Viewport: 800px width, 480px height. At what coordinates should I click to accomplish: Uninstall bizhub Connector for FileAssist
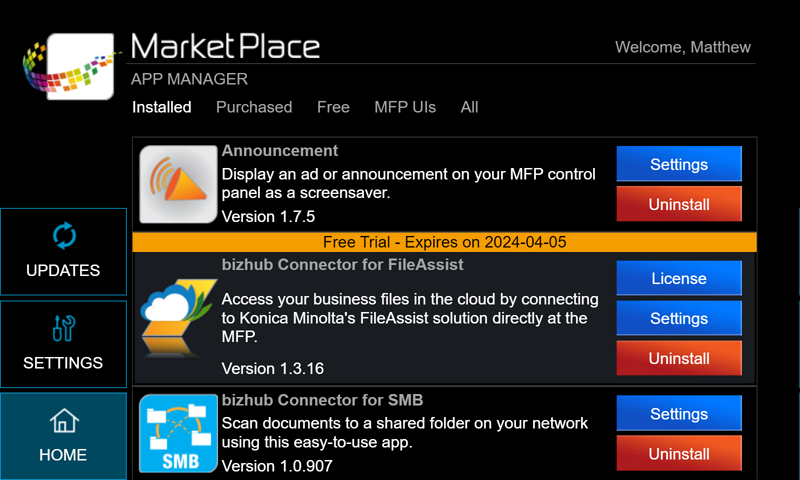tap(679, 358)
